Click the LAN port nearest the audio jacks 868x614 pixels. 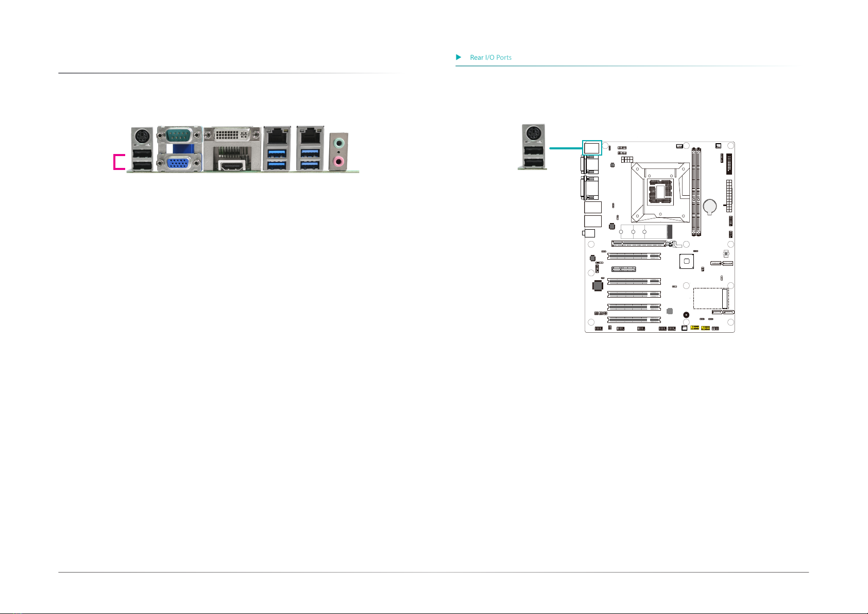(x=310, y=135)
